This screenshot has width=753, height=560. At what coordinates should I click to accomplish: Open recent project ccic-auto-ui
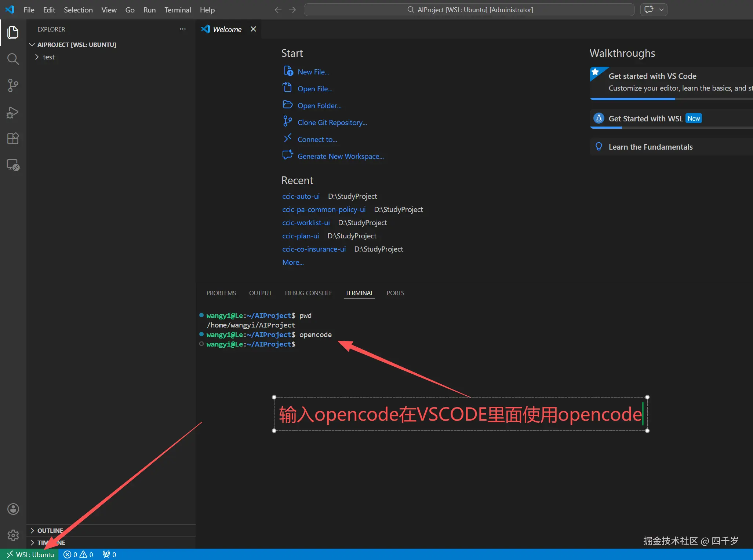coord(301,196)
